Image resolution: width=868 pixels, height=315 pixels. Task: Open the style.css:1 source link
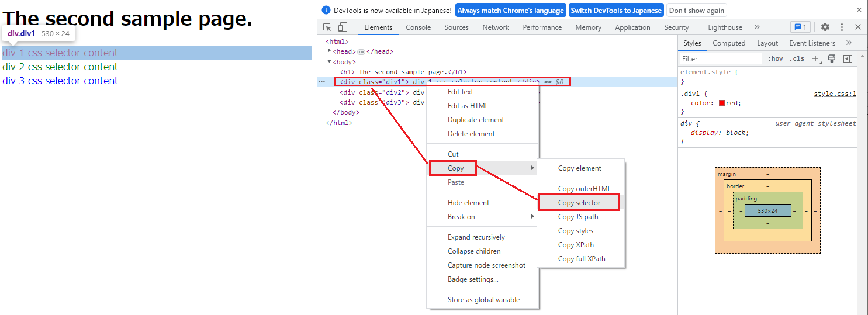835,94
